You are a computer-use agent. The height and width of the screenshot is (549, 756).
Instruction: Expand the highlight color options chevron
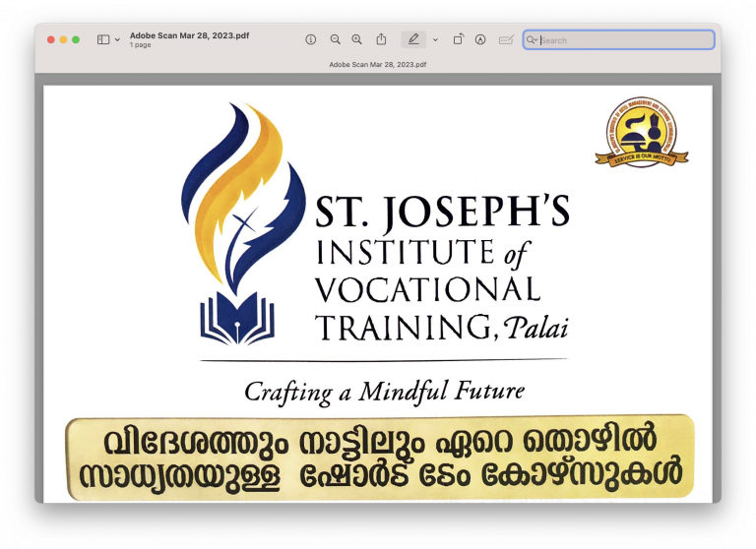pyautogui.click(x=435, y=39)
